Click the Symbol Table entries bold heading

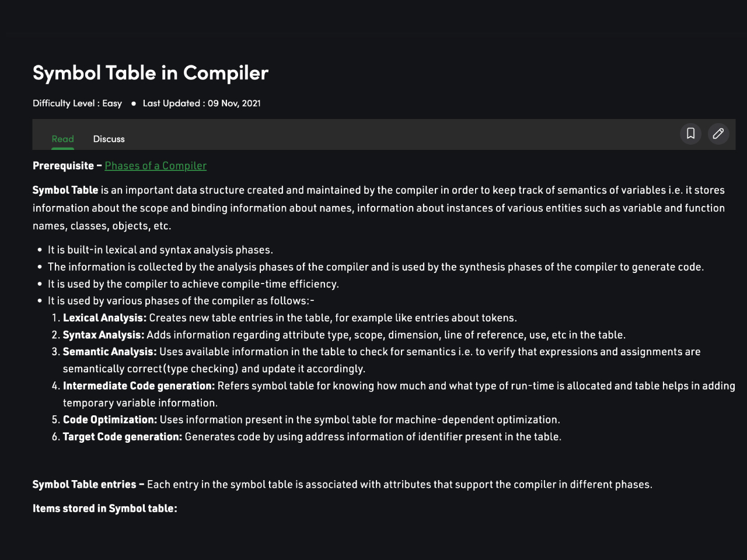88,484
